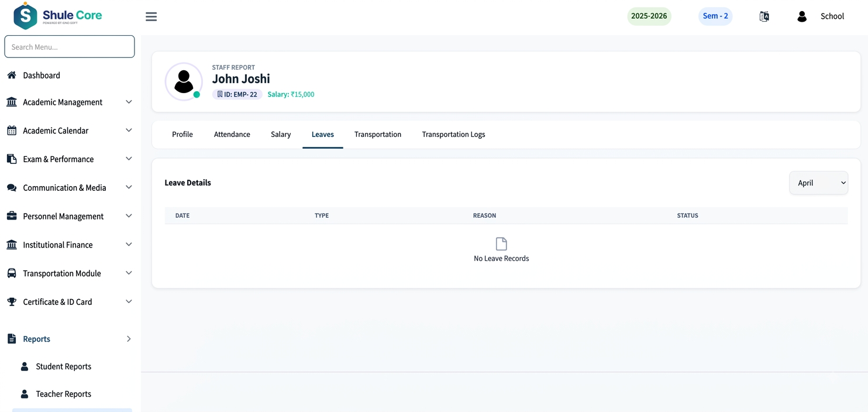Expand Communication & Media chevron
The width and height of the screenshot is (868, 412).
(129, 187)
